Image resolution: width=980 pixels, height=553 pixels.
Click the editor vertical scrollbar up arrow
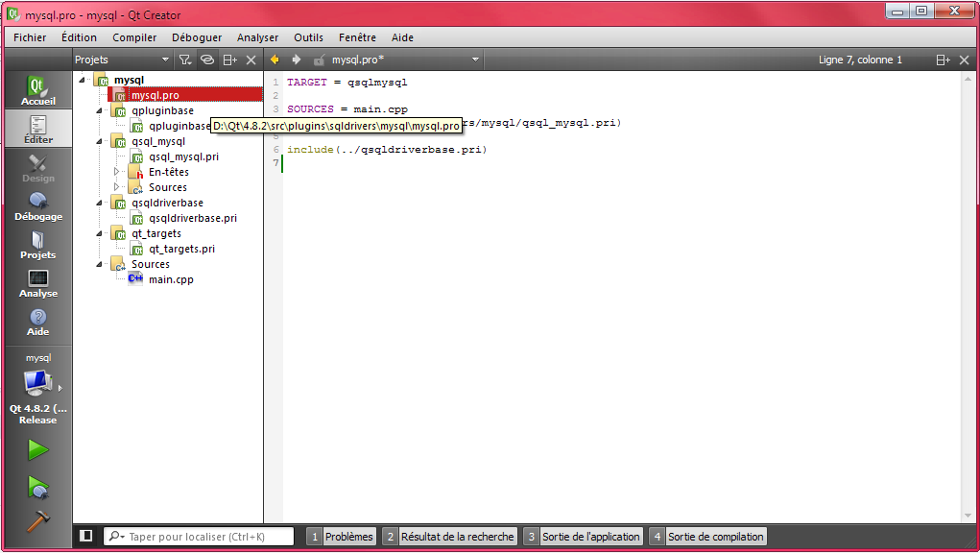pos(968,79)
